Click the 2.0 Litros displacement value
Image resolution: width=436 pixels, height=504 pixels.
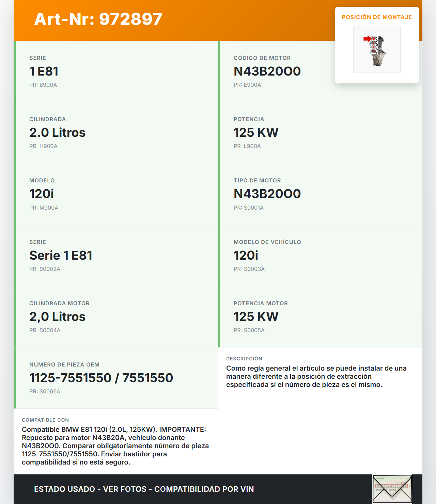[57, 132]
